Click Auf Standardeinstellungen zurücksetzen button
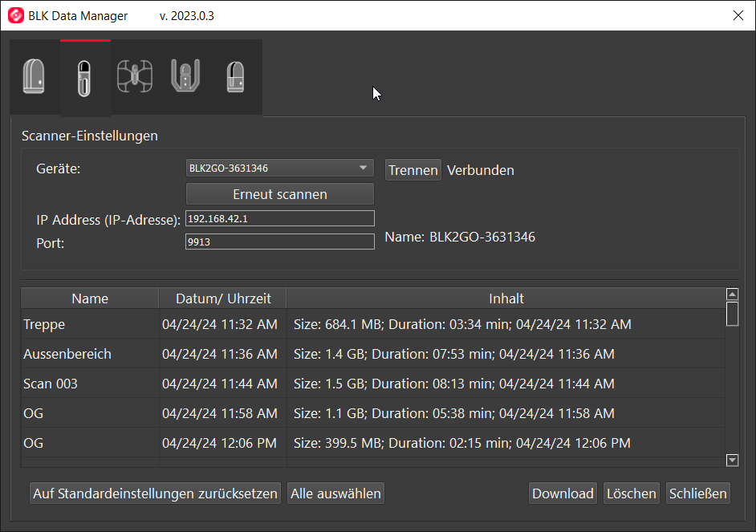 (x=155, y=493)
